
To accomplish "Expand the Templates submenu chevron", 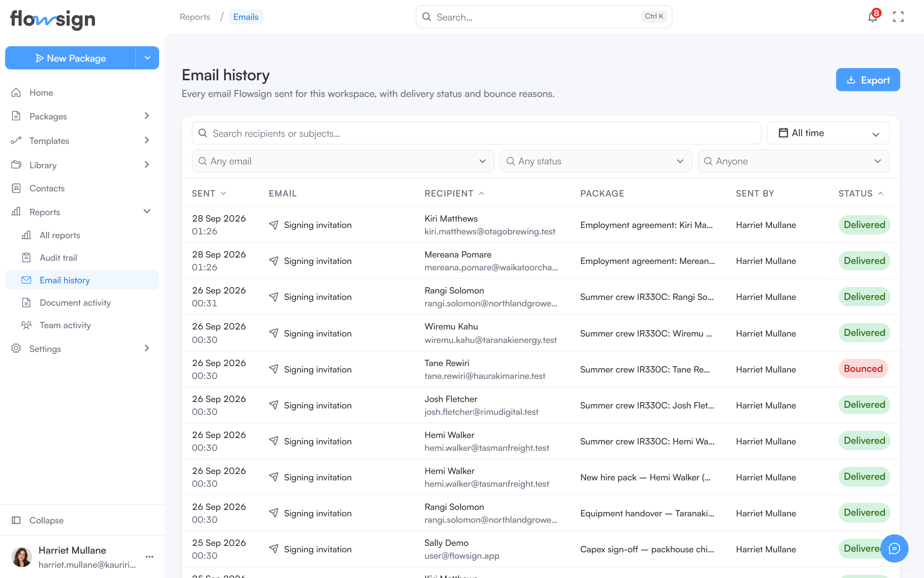I will pos(147,140).
